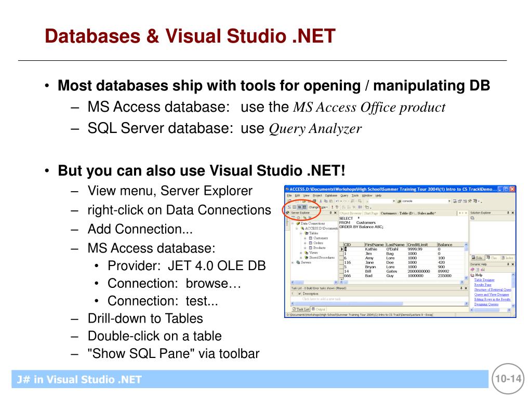Switch to the Task List tab
The width and height of the screenshot is (532, 399).
(301, 309)
